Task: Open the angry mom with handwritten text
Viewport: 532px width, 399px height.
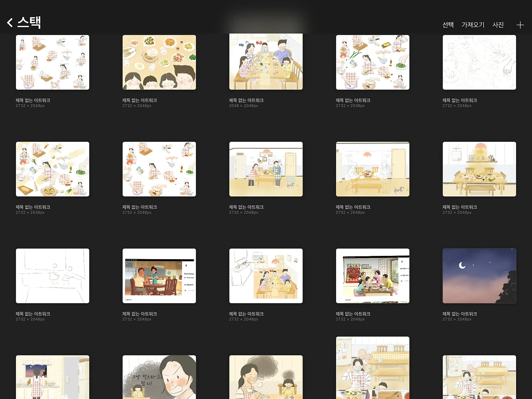Action: point(159,377)
